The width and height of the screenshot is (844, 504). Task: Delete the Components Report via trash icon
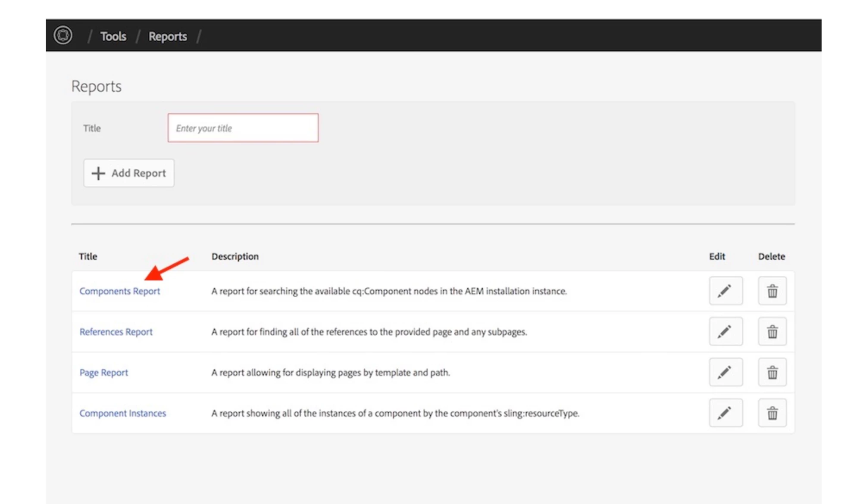[x=772, y=291]
